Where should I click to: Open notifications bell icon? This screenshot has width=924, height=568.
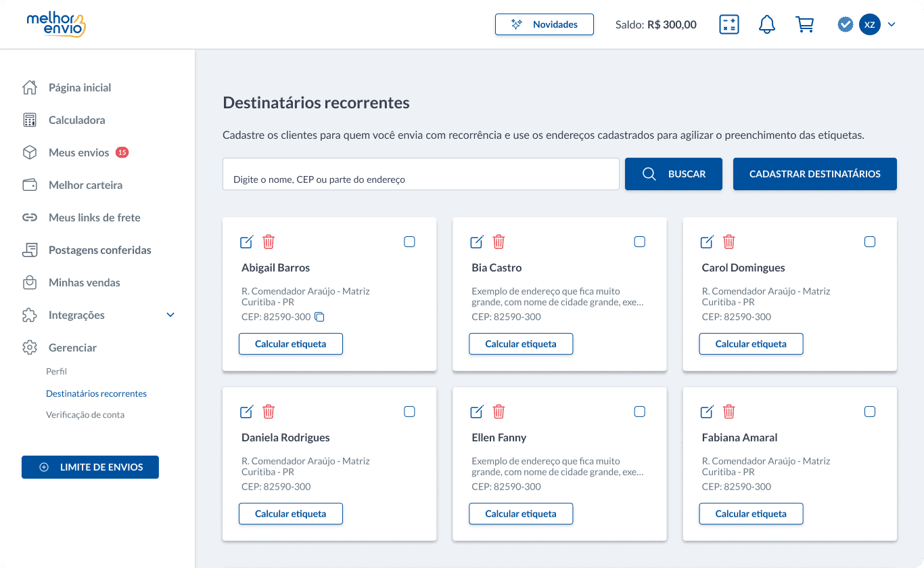point(766,24)
